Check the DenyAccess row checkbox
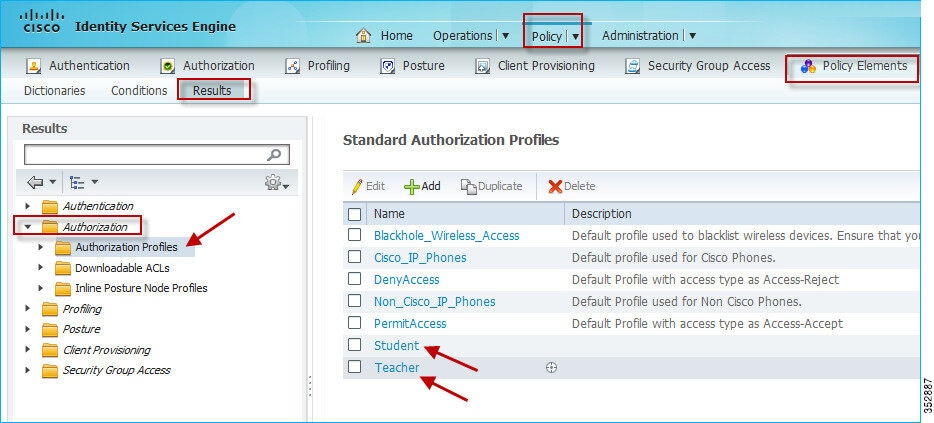This screenshot has width=934, height=423. pos(354,279)
